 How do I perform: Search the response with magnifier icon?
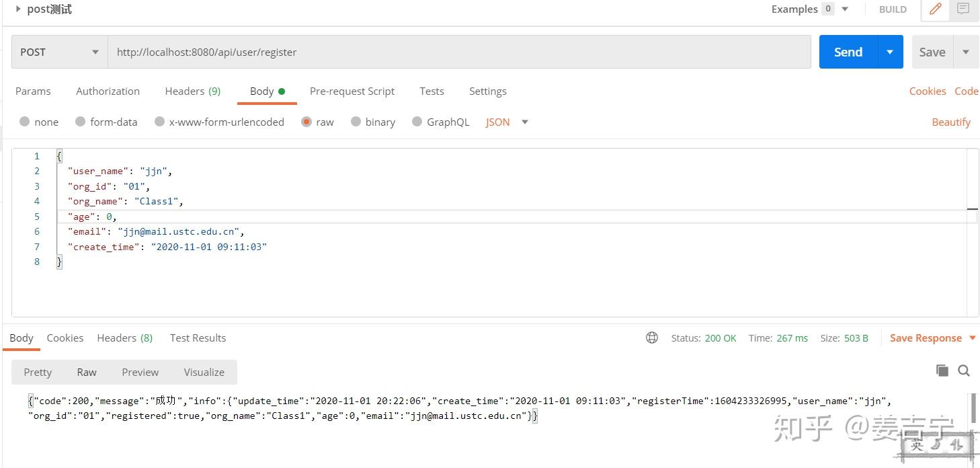[964, 370]
